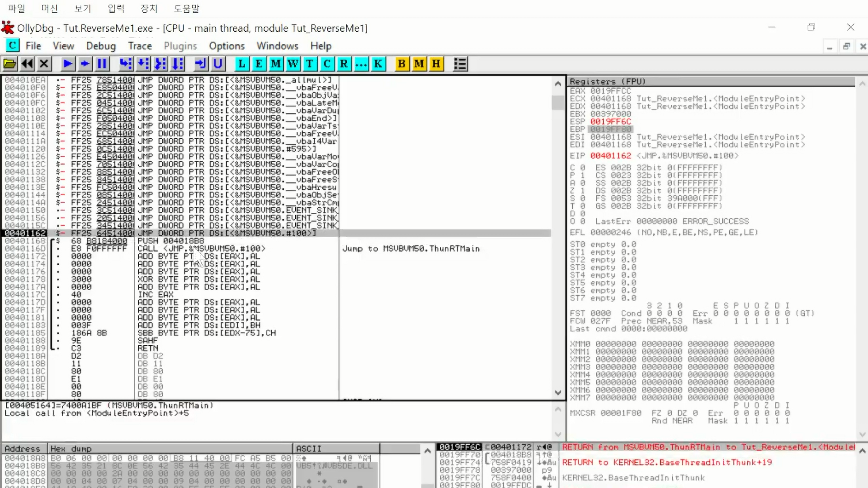Click the Registers (FPU) panel header
This screenshot has width=868, height=488.
pos(711,81)
